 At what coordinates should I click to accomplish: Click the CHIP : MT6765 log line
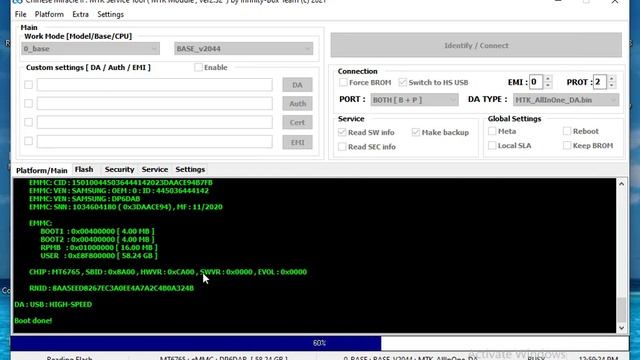click(168, 272)
